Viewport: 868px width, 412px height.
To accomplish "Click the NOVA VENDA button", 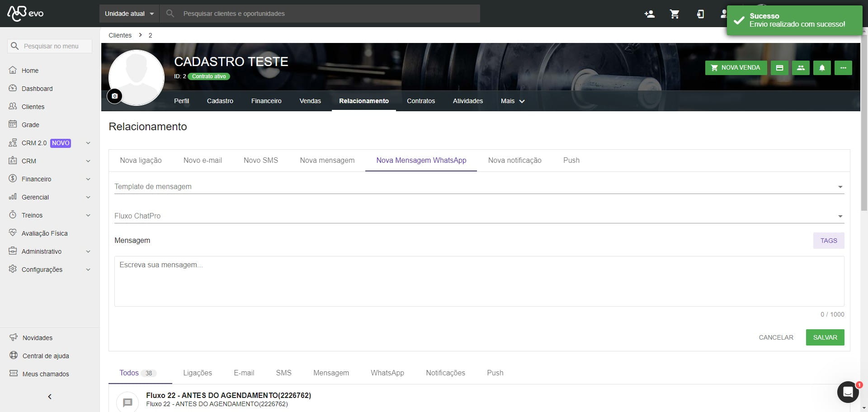I will pyautogui.click(x=736, y=68).
